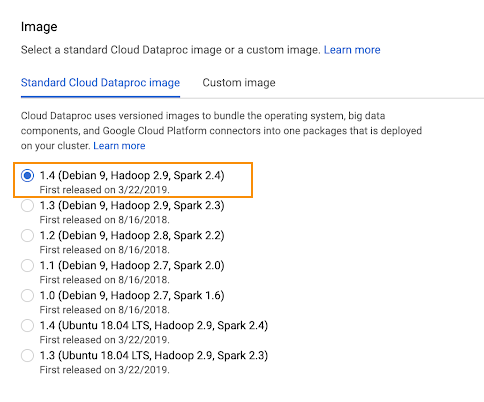Screen dimensions: 484x402
Task: Click label '1.0 (Debian 9, Hadoop 2.7, Spark 1.6)'
Action: [x=132, y=295]
